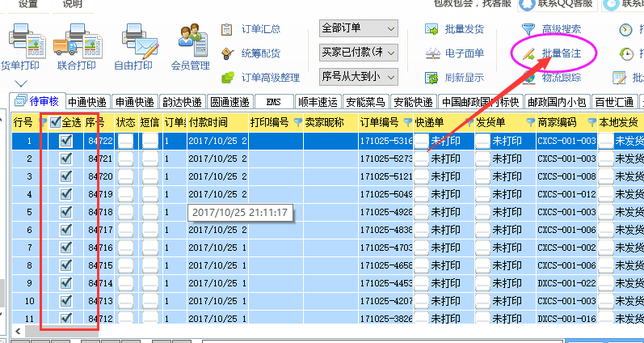The width and height of the screenshot is (644, 343).
Task: Open 买家已付款 status dropdown
Action: click(x=359, y=53)
